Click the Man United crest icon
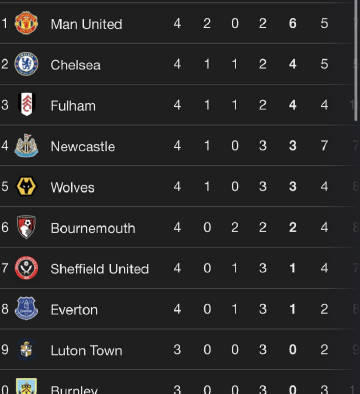 [x=26, y=23]
